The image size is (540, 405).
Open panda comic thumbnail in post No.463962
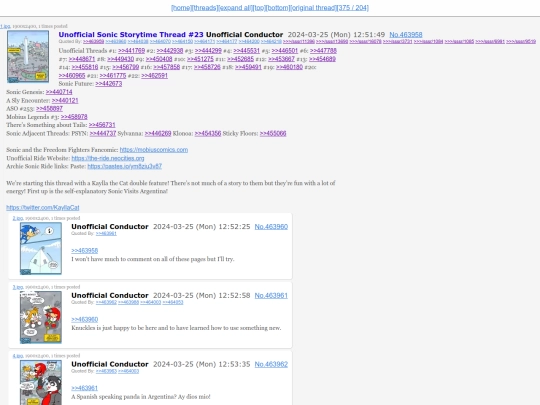pos(41,382)
